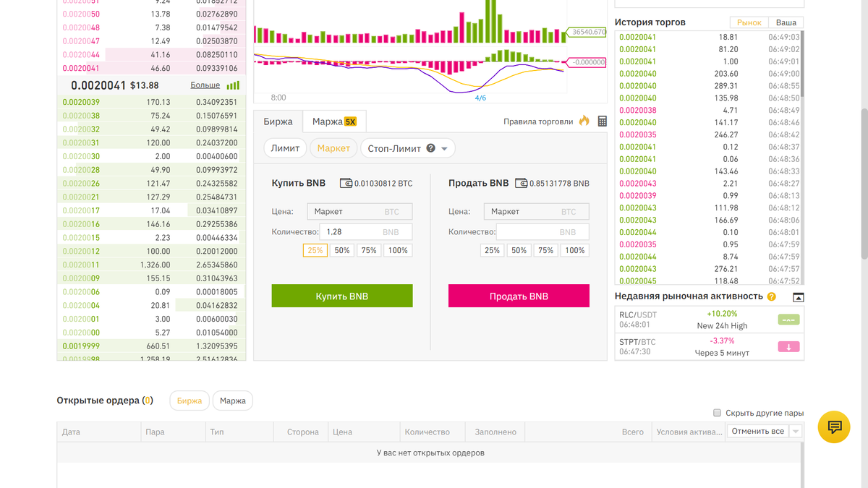Click the buy price Маркет field

[359, 212]
